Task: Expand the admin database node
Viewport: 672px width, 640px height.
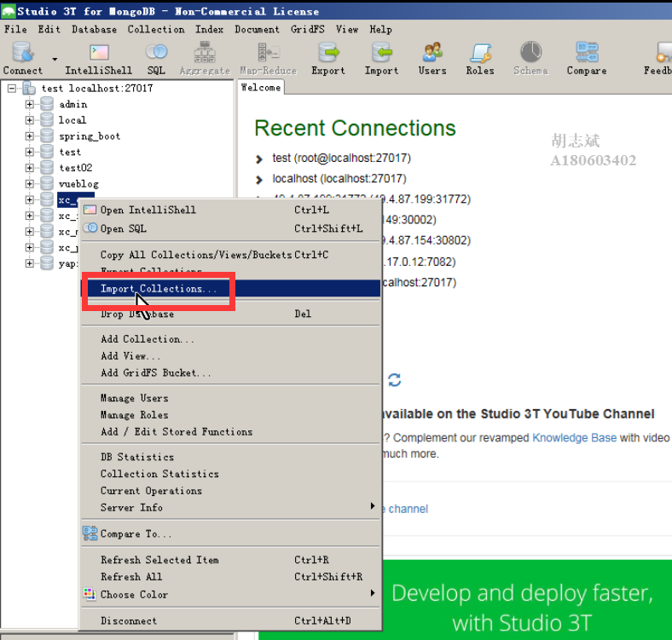Action: (x=29, y=104)
